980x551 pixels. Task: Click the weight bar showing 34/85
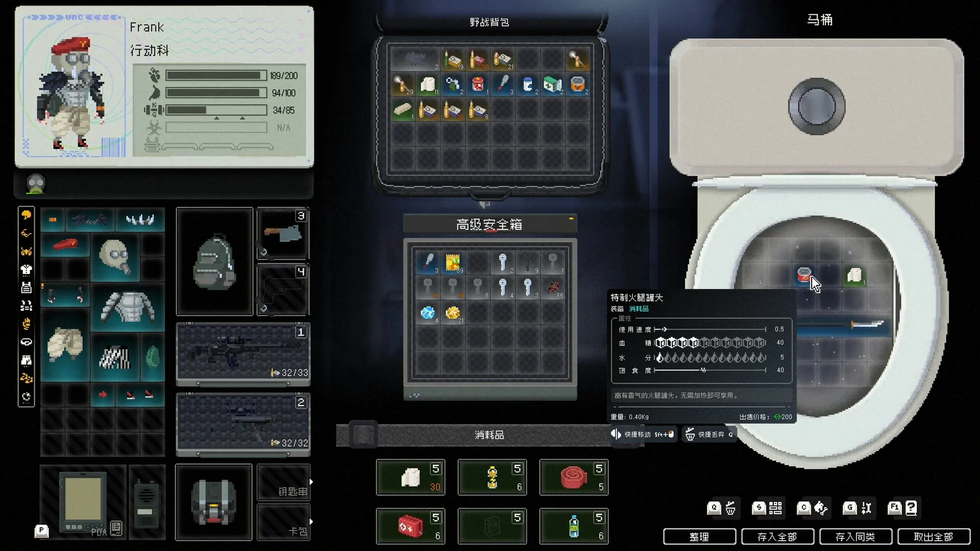[x=216, y=110]
